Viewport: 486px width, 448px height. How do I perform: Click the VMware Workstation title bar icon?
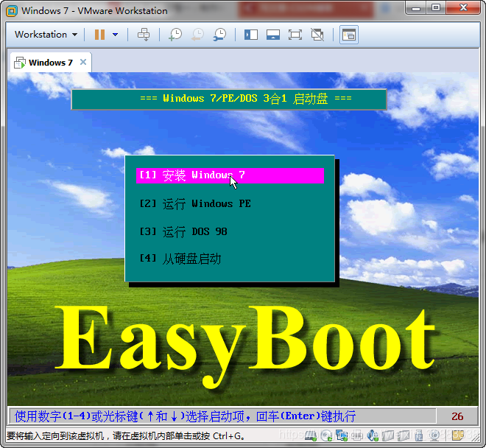click(x=12, y=11)
